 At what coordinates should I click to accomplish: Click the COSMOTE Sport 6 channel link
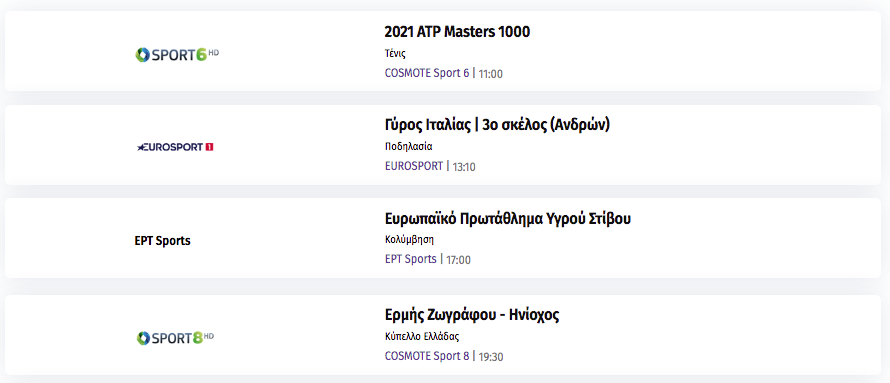pyautogui.click(x=427, y=73)
